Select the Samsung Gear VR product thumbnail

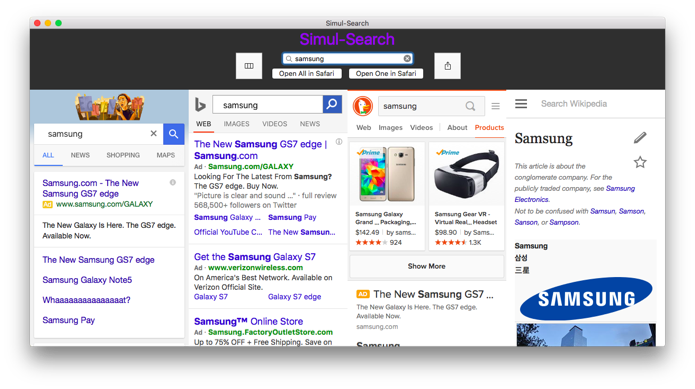click(x=466, y=174)
